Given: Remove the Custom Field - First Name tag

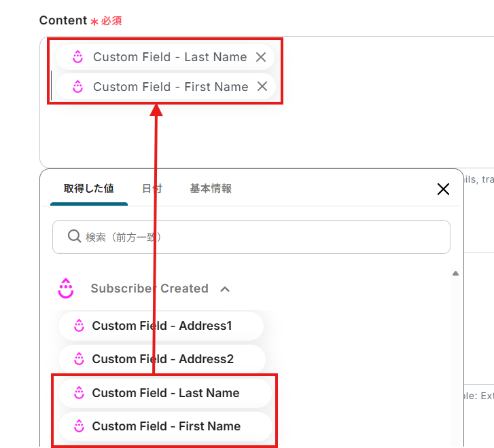Looking at the screenshot, I should click(262, 87).
